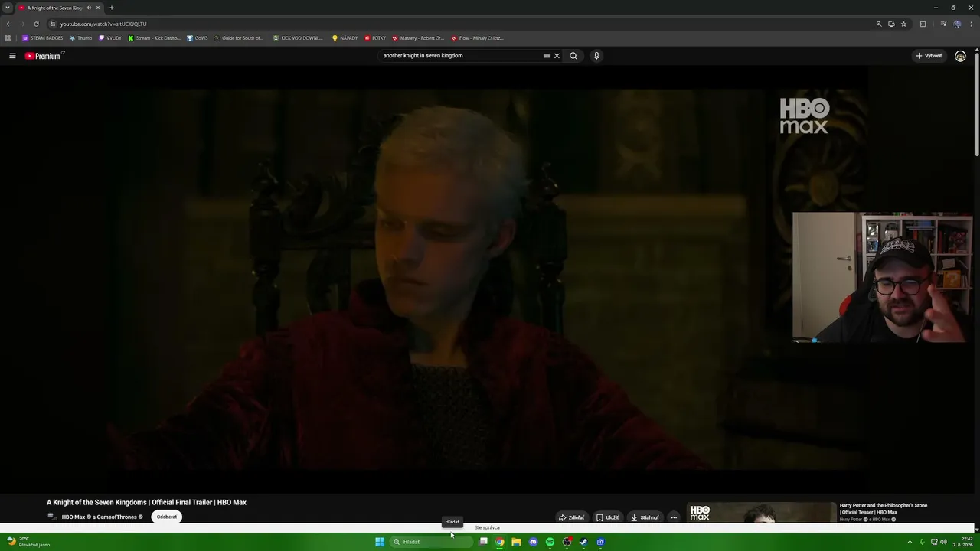This screenshot has height=551, width=980.
Task: Go back with the browser back arrow
Action: [x=8, y=24]
